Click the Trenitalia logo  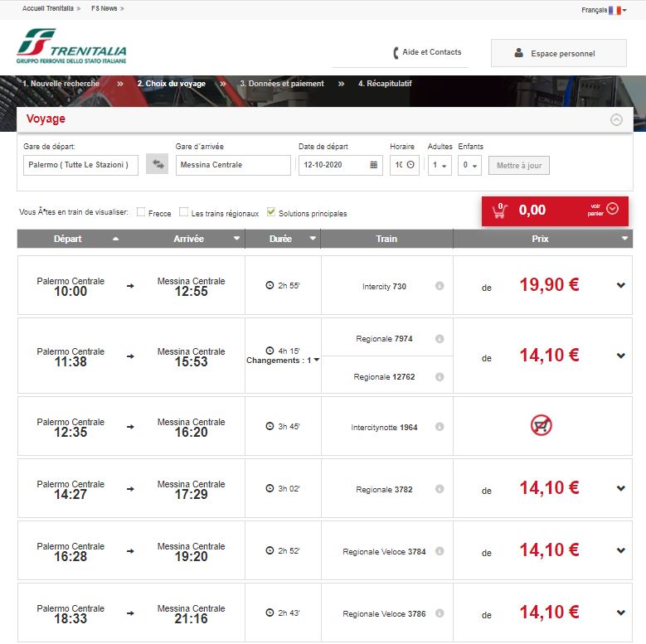[x=71, y=46]
